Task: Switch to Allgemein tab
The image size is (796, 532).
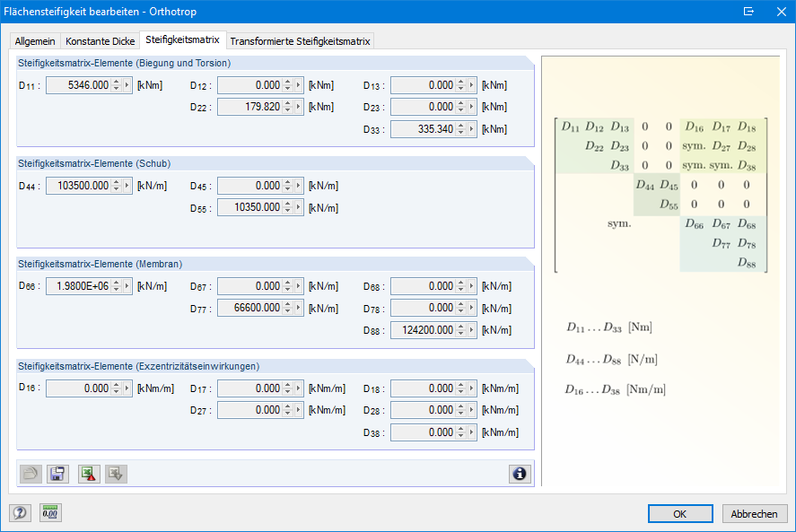Action: 35,41
